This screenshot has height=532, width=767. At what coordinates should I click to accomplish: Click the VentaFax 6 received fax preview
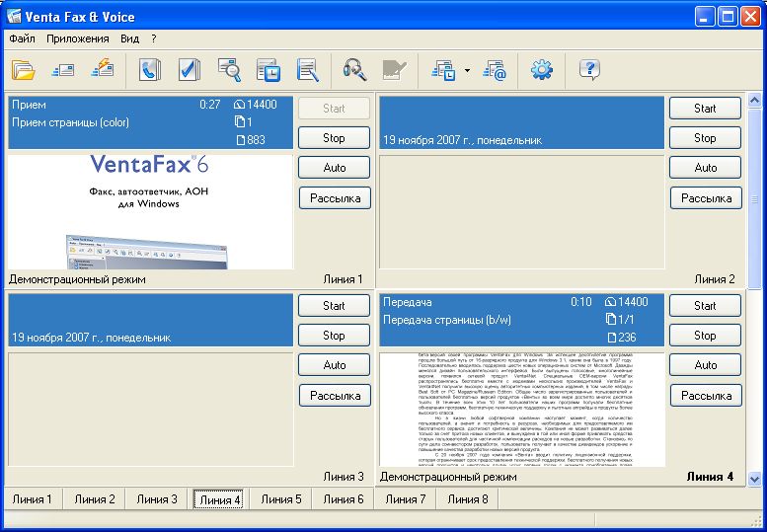pos(151,212)
